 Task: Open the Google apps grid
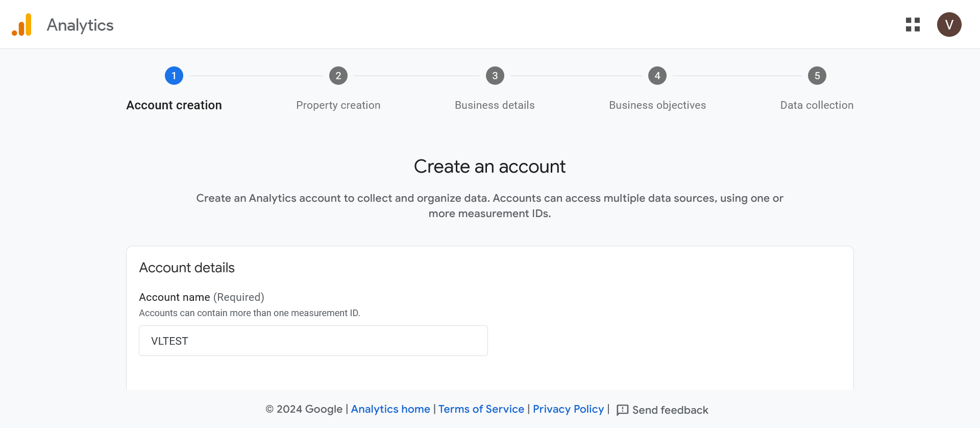913,25
